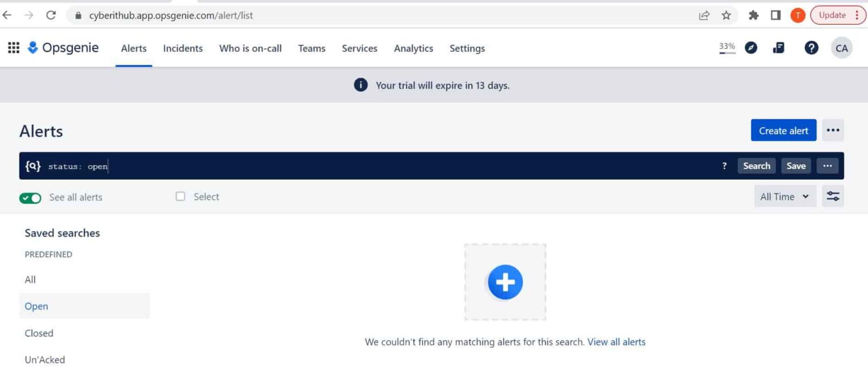The image size is (868, 376).
Task: Open the Atlassian app switcher grid
Action: pos(13,47)
